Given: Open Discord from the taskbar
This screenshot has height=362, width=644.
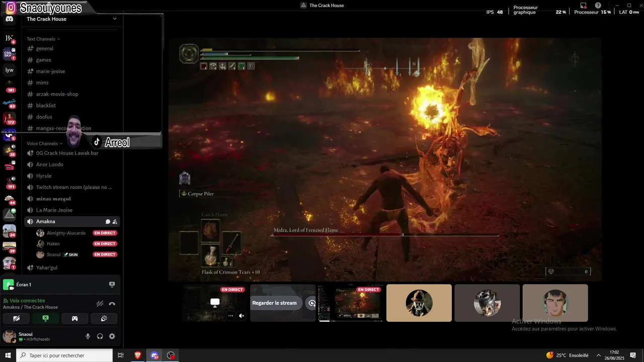Looking at the screenshot, I should (x=154, y=355).
